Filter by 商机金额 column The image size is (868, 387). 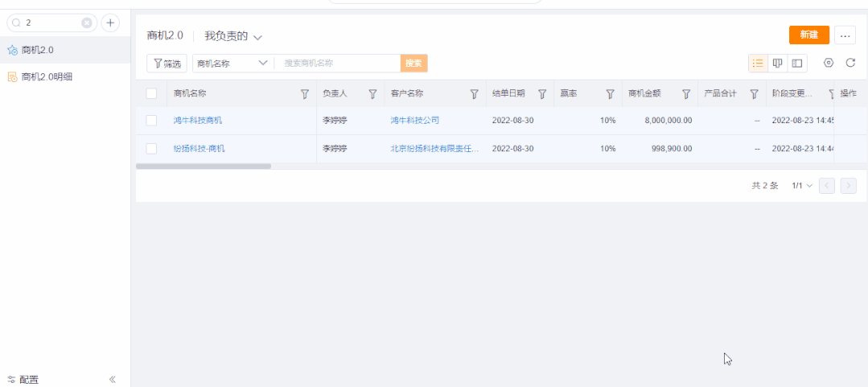(x=686, y=94)
